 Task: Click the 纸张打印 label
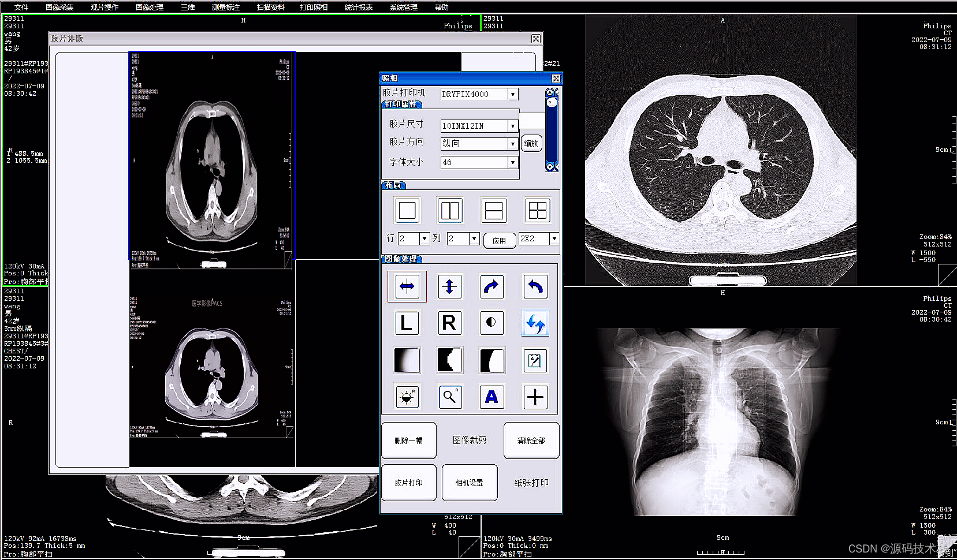click(531, 482)
